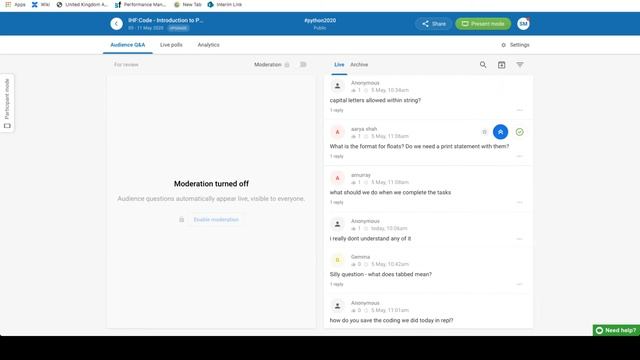Open the United Kingdom bookmark
This screenshot has width=640, height=360.
point(82,4)
